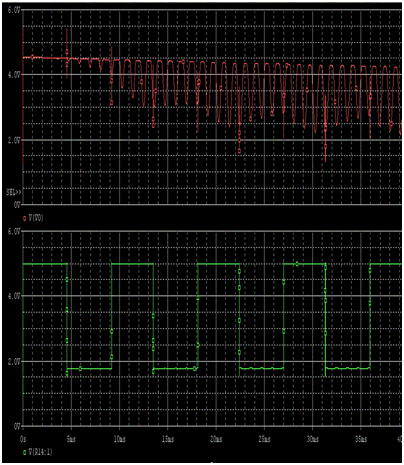Click the 30ms label on time axis
404x465 pixels.
313,439
